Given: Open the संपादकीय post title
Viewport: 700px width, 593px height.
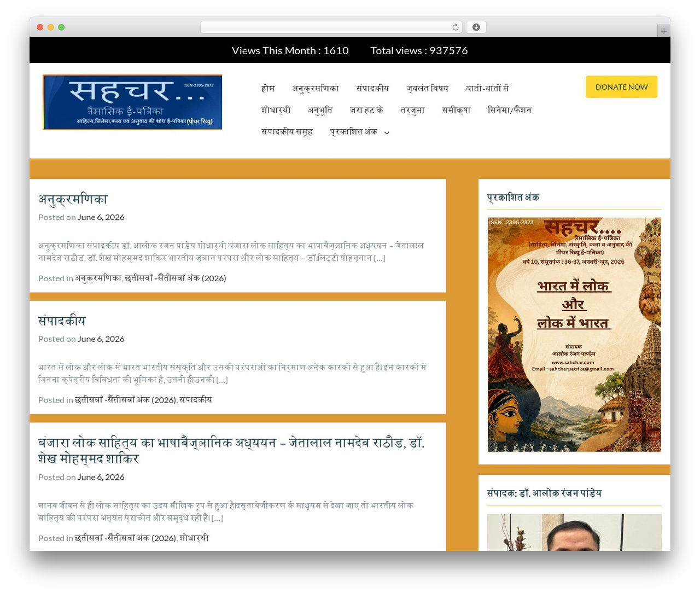Looking at the screenshot, I should (62, 321).
